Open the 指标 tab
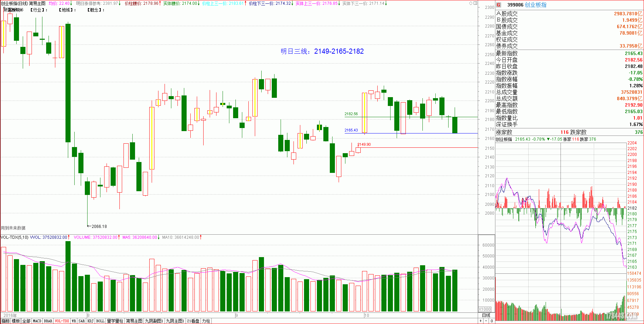The image size is (644, 324). [6, 321]
